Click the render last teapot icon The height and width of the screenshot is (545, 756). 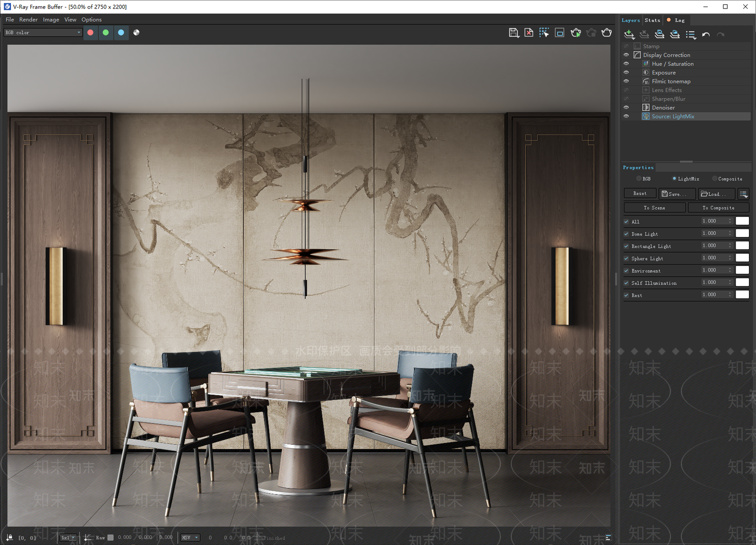coord(607,33)
